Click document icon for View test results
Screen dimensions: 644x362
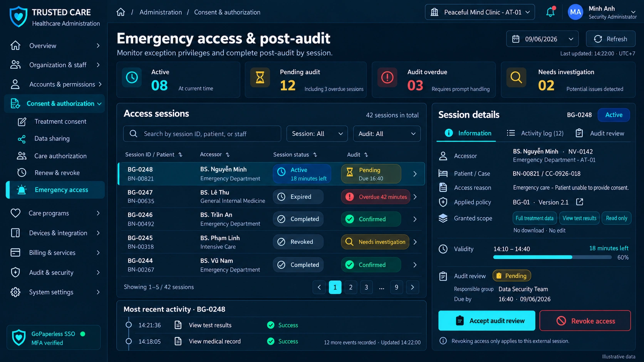(178, 325)
